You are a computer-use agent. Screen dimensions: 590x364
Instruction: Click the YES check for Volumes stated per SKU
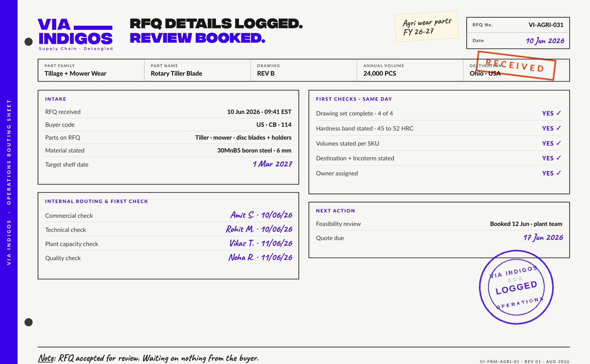551,143
